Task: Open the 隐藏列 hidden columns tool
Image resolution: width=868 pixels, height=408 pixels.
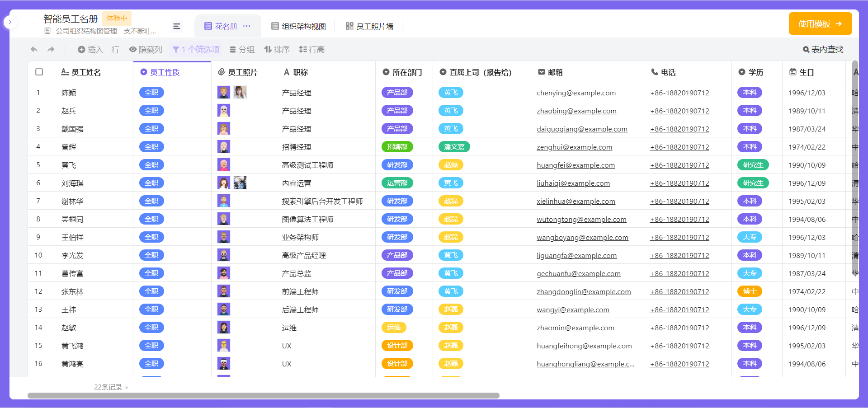Action: tap(146, 49)
